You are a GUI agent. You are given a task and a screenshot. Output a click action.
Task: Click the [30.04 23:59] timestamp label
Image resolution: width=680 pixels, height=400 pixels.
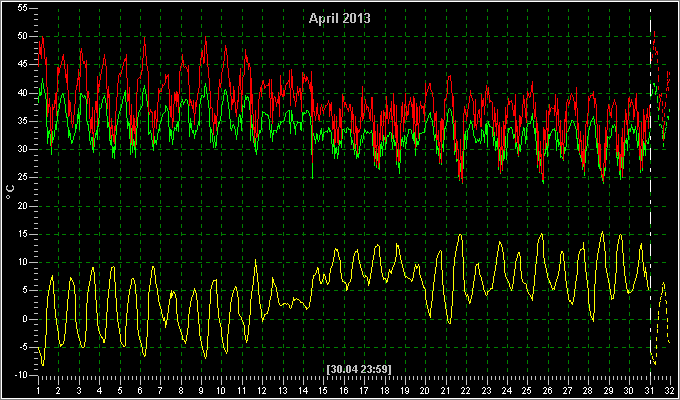tap(359, 370)
